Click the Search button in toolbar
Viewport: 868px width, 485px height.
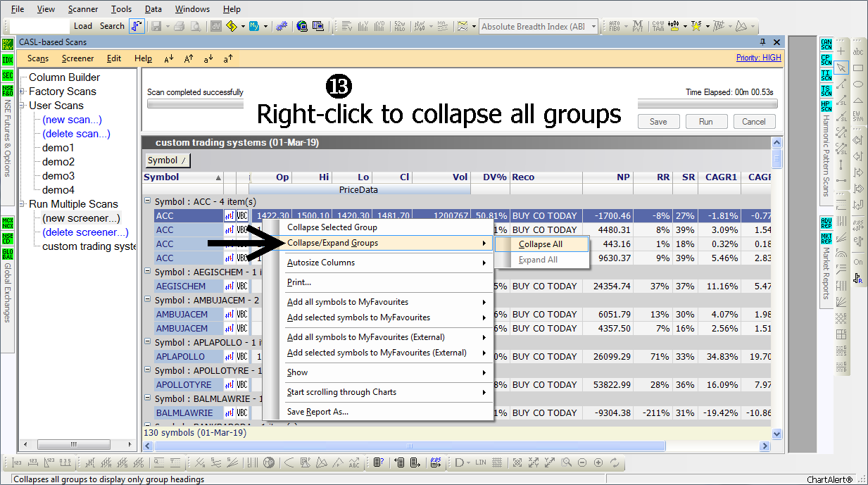tap(112, 26)
